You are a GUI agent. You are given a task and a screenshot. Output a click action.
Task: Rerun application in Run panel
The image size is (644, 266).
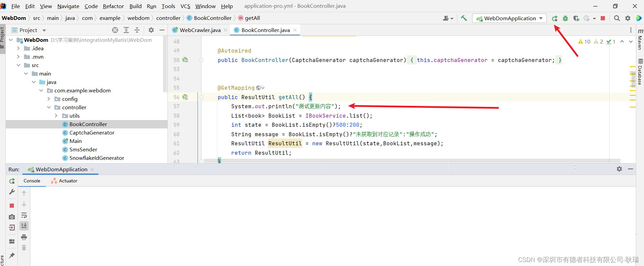(12, 181)
